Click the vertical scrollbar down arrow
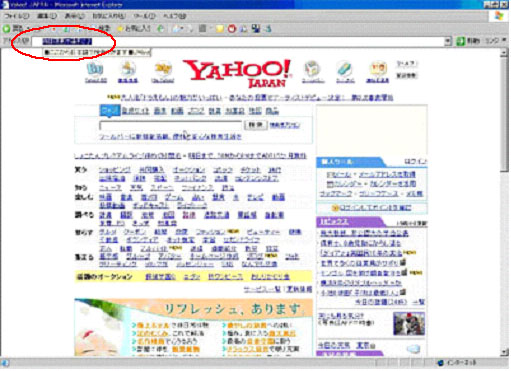The width and height of the screenshot is (511, 371). tap(504, 352)
